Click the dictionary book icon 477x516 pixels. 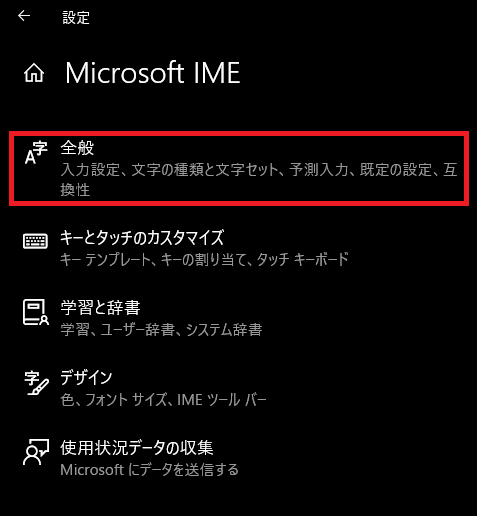coord(36,312)
